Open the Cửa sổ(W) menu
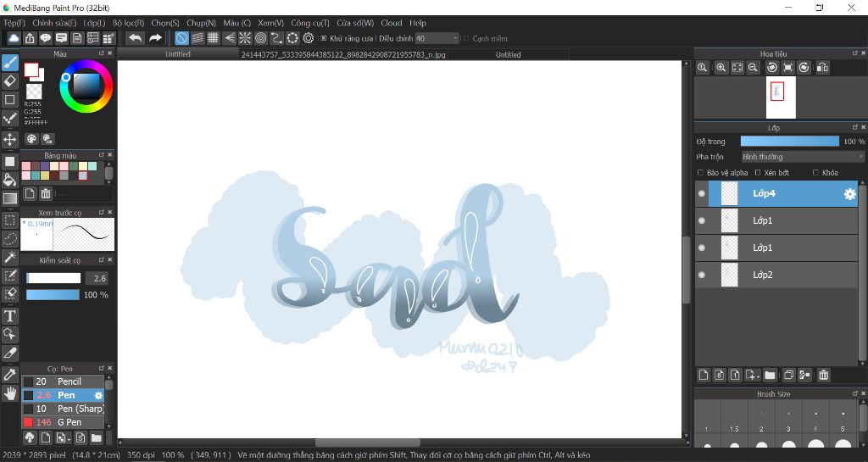The height and width of the screenshot is (462, 868). pos(355,23)
